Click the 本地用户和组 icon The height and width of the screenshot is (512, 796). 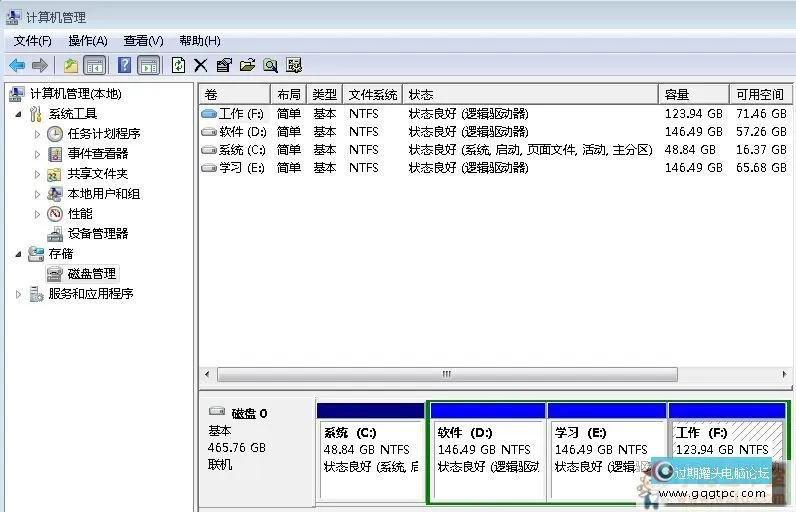click(x=54, y=194)
